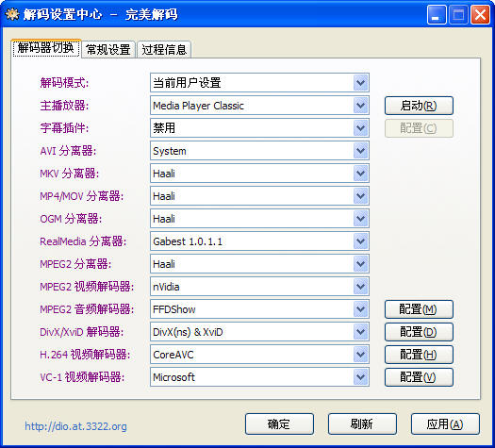This screenshot has height=448, width=495.
Task: Click the MPEG2 视频解码器: label
Action: click(87, 287)
